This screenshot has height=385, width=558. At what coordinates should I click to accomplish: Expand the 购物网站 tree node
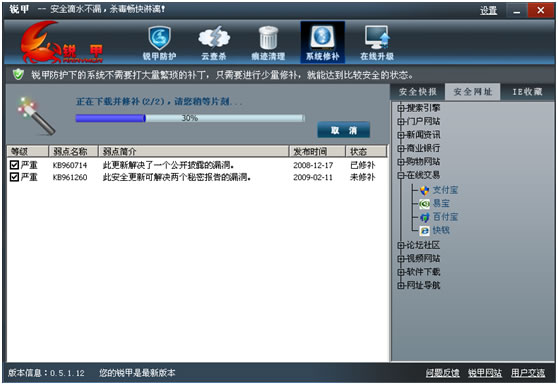click(x=401, y=162)
